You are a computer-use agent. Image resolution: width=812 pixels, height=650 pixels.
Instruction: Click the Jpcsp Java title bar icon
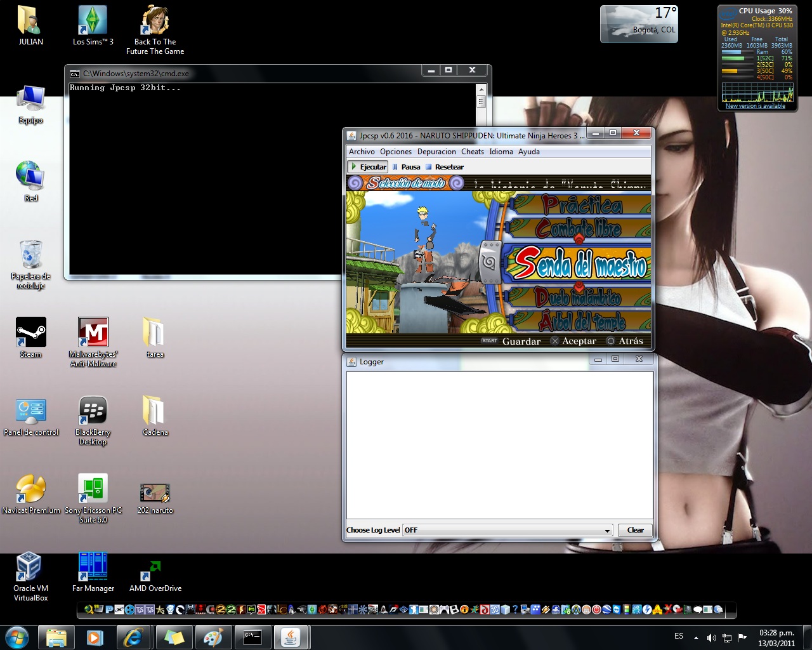click(351, 135)
